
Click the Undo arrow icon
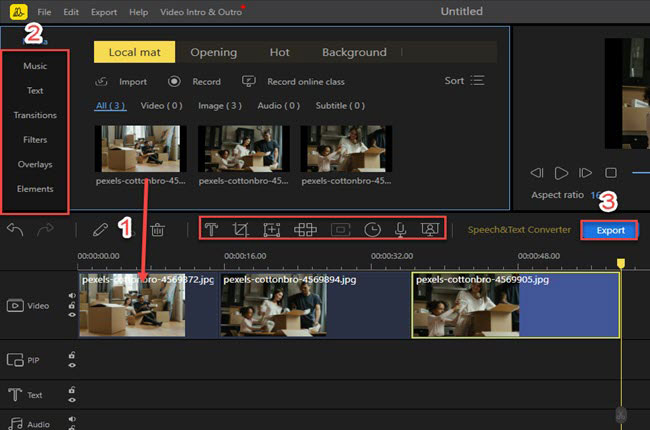(15, 229)
